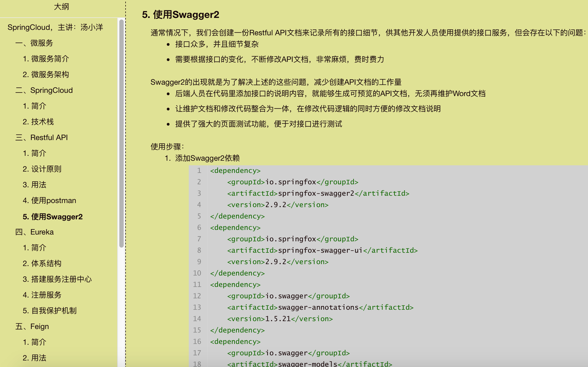Click bullet starting with 让维护文档和修改代码

(308, 109)
